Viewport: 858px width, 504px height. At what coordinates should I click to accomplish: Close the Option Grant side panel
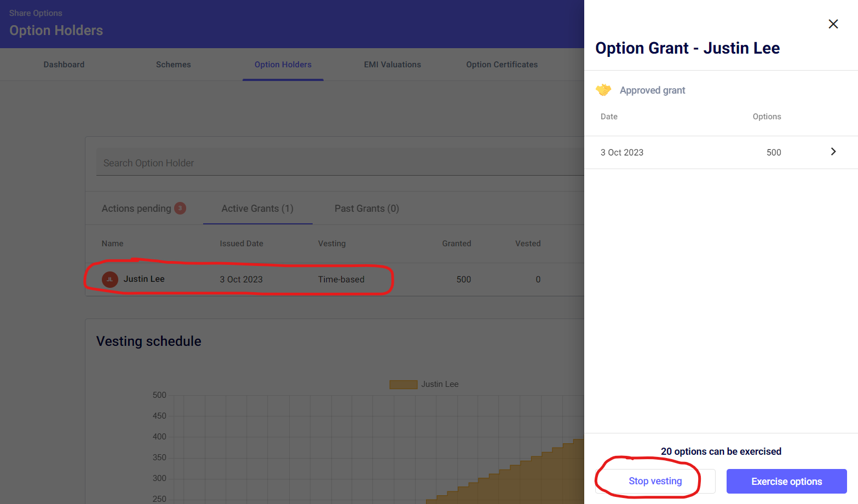(833, 24)
